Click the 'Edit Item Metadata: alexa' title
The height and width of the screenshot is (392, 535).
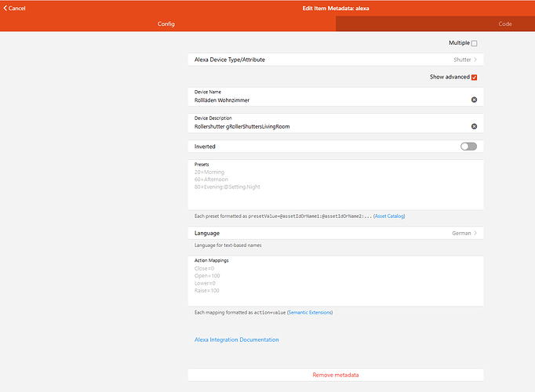point(336,8)
